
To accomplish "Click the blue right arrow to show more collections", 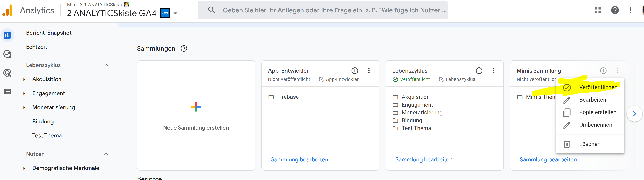I will 634,113.
